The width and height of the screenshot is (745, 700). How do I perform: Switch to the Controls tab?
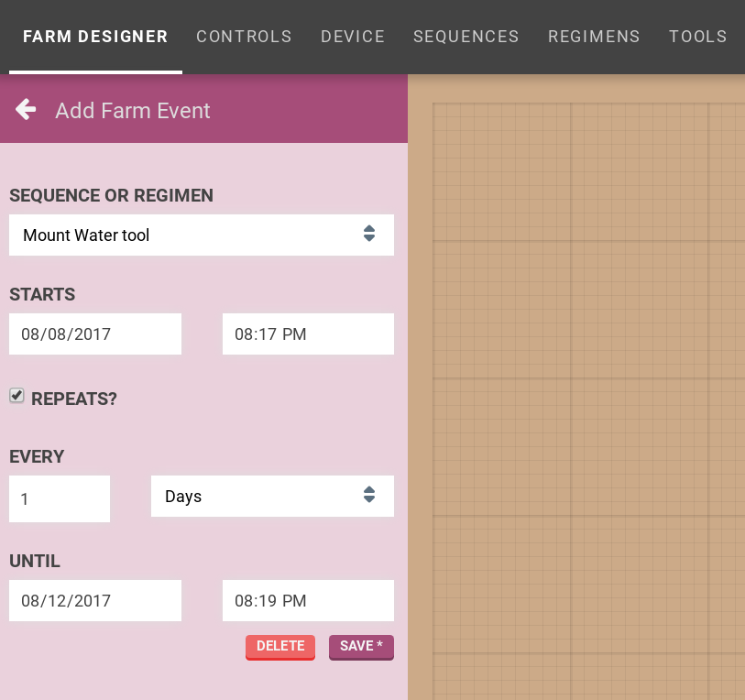[x=244, y=37]
